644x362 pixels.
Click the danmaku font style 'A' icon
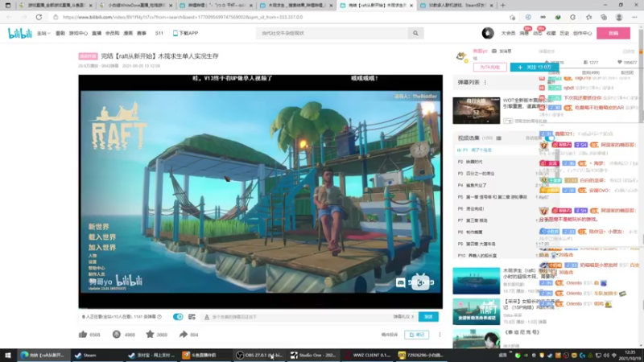[x=207, y=317]
